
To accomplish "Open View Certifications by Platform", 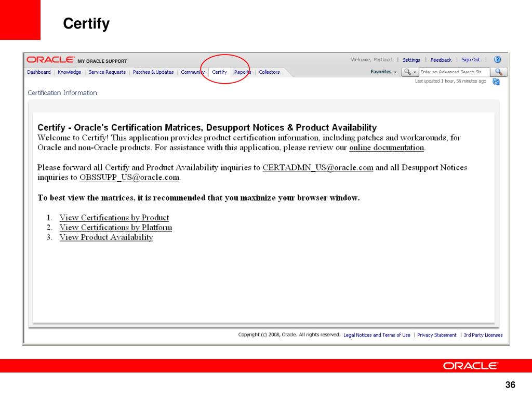I will 116,228.
